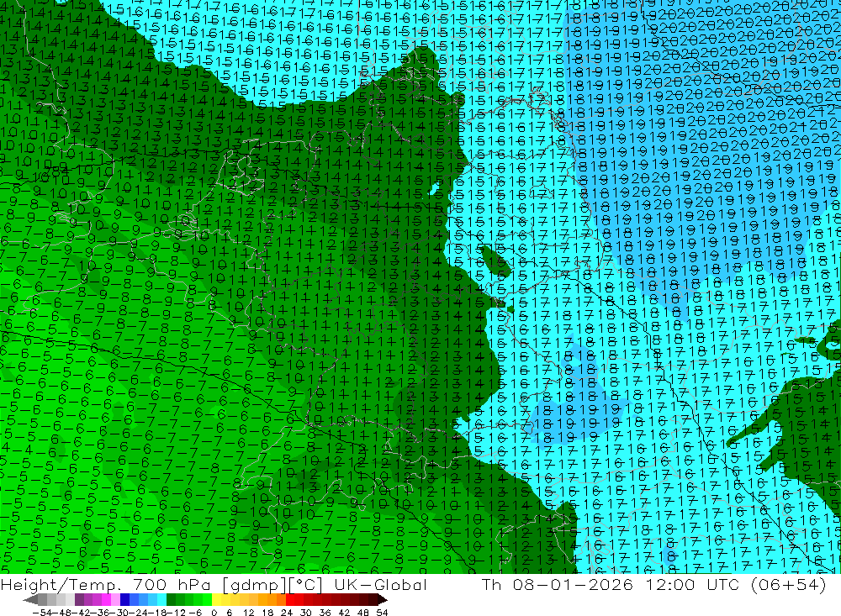Click the '12:00 UTC' time text
Viewport: 841px width, 616px height.
pyautogui.click(x=692, y=585)
